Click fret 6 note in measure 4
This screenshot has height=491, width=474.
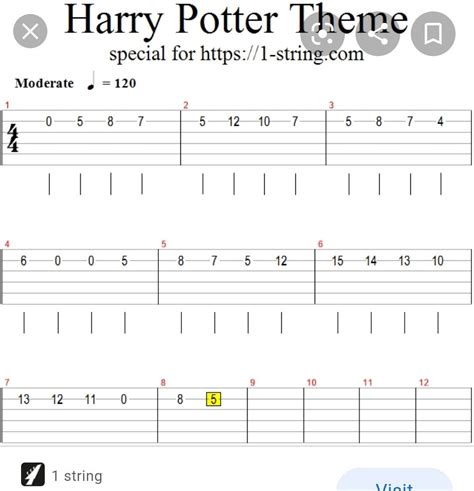point(23,261)
